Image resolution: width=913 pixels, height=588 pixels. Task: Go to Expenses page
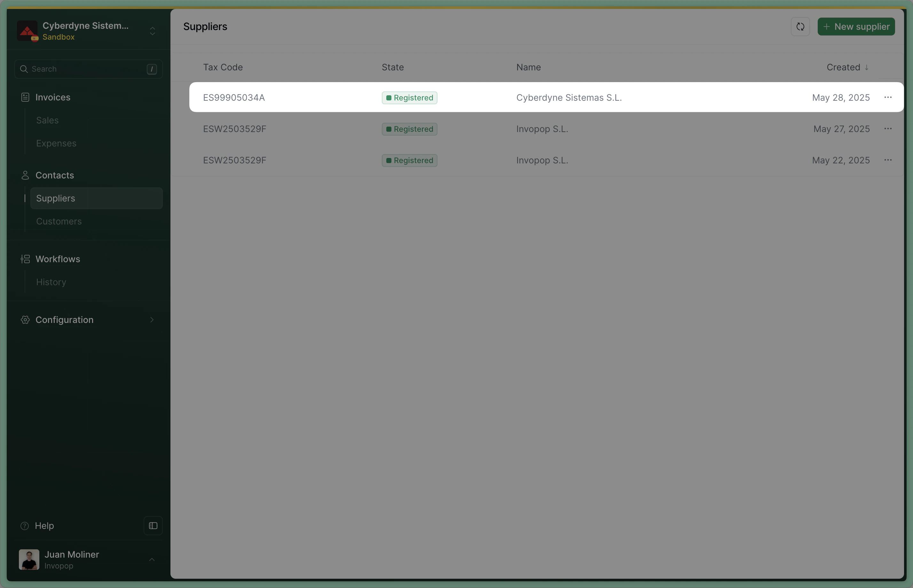coord(56,143)
